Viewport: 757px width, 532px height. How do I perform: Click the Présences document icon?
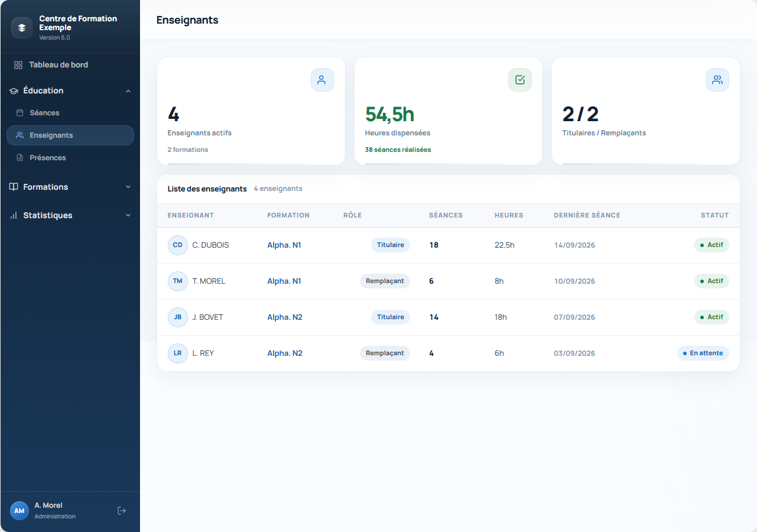point(20,158)
